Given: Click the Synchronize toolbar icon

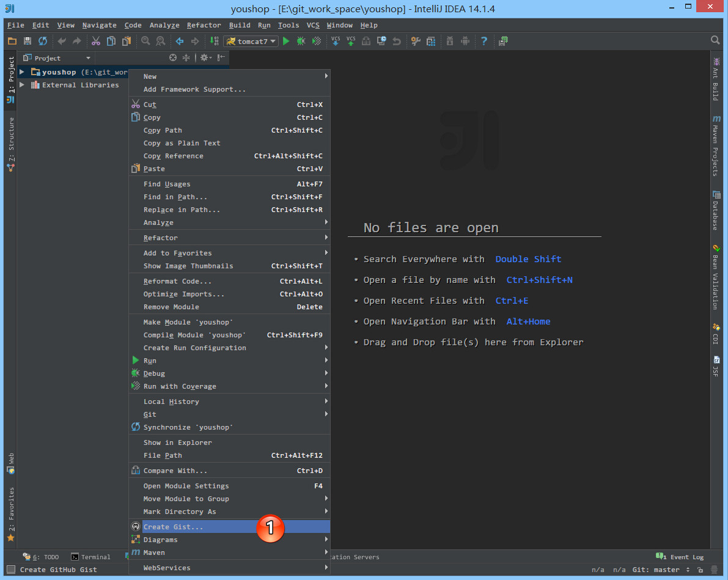Looking at the screenshot, I should 43,41.
